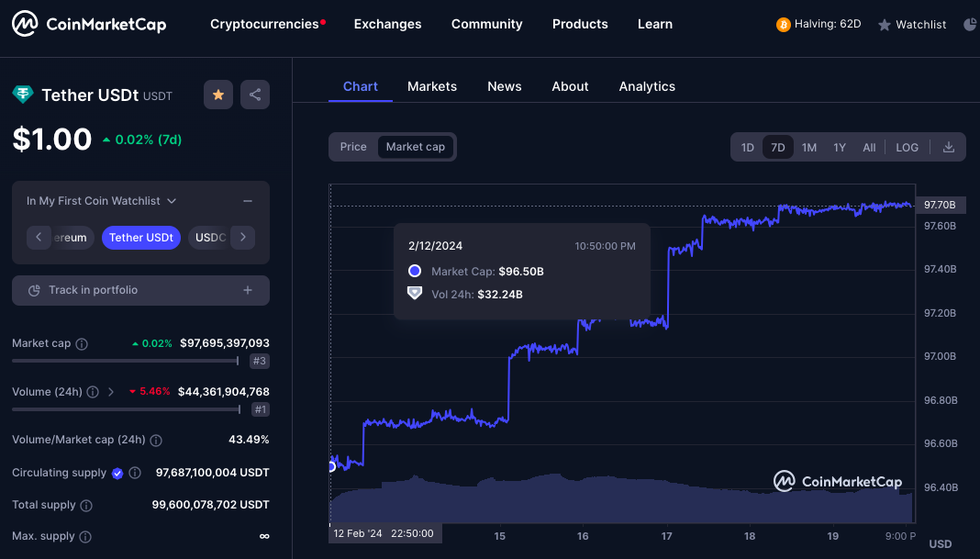Show previous watchlist coins with left arrow
The width and height of the screenshot is (980, 559).
[39, 238]
